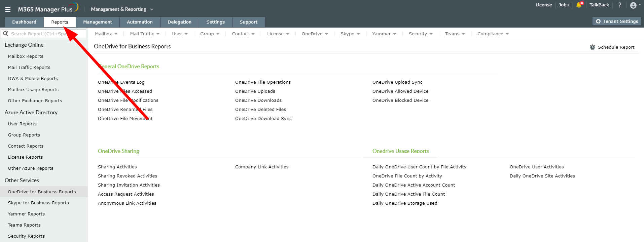Open the OneDrive Deleted Files report

pos(260,110)
